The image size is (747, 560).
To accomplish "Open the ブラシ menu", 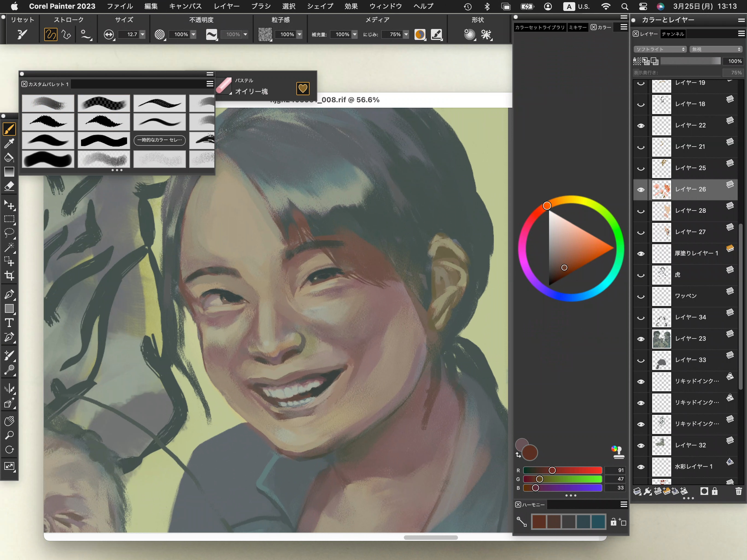I will tap(261, 6).
